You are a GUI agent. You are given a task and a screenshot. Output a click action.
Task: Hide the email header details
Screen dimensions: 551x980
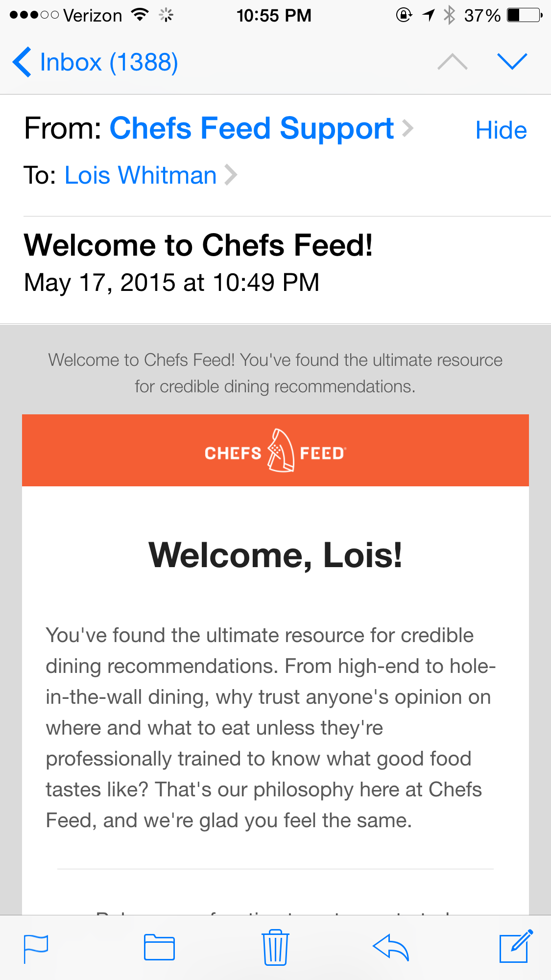tap(501, 130)
